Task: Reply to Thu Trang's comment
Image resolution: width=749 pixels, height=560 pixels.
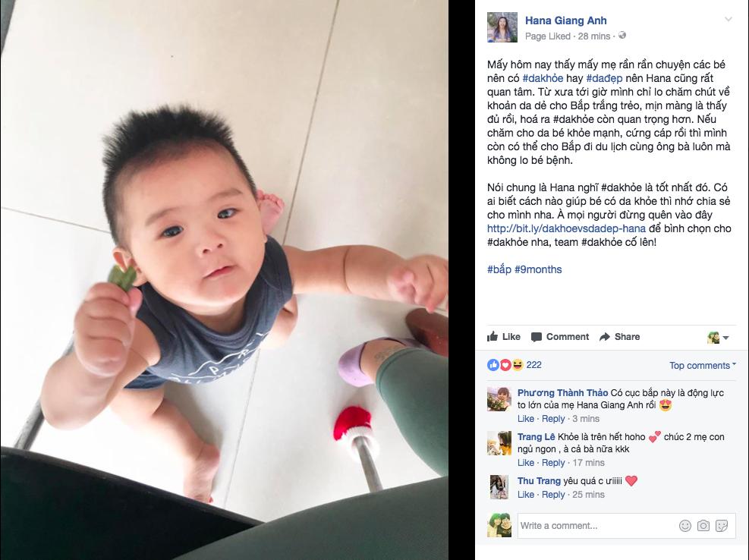Action: click(x=553, y=495)
